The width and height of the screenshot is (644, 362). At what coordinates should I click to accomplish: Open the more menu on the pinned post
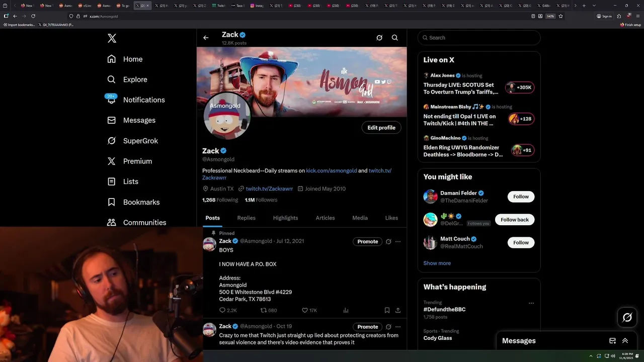pos(398,241)
